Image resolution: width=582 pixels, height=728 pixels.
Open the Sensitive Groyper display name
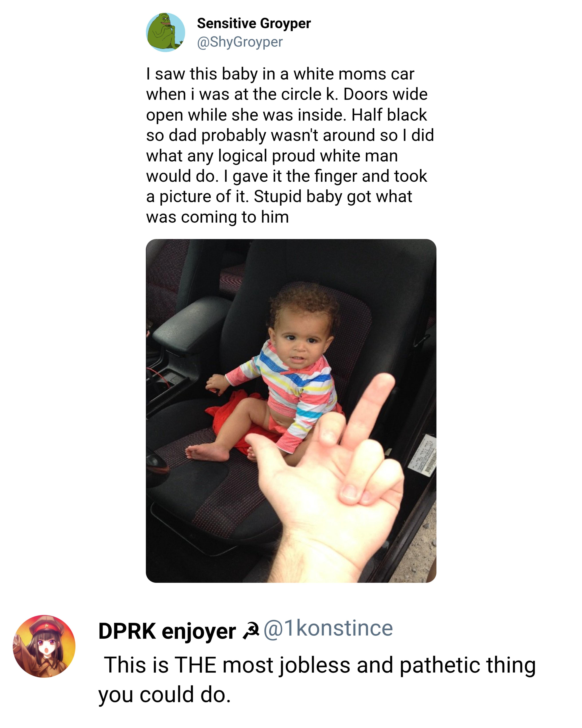coord(254,23)
